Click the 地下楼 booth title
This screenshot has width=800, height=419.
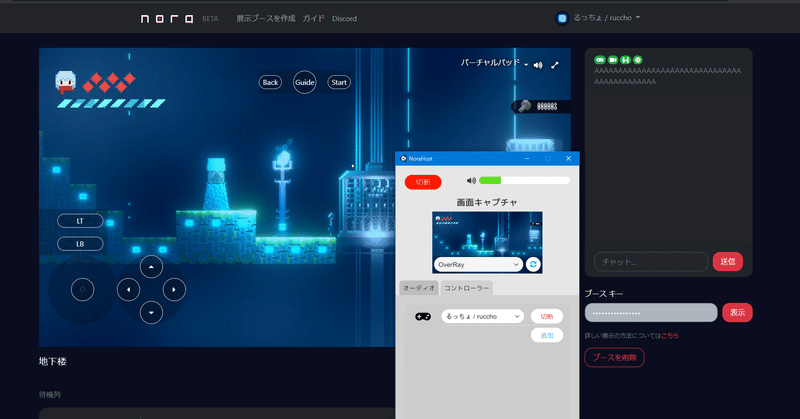pos(53,361)
